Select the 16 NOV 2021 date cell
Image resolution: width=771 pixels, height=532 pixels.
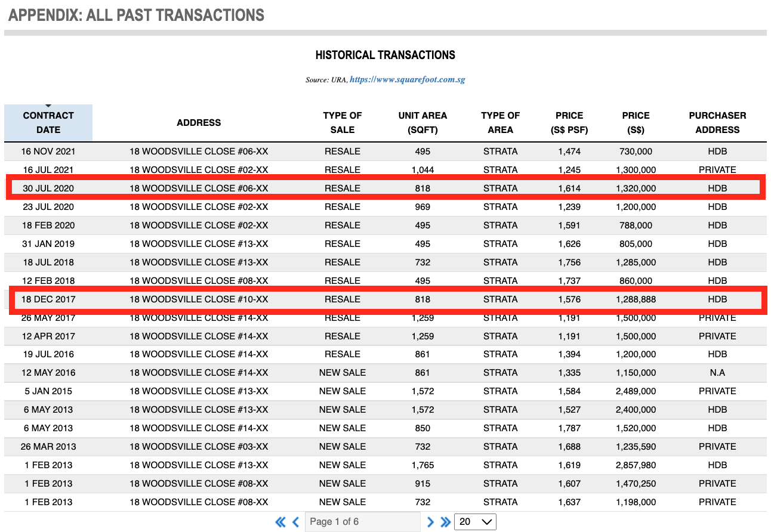coord(48,151)
